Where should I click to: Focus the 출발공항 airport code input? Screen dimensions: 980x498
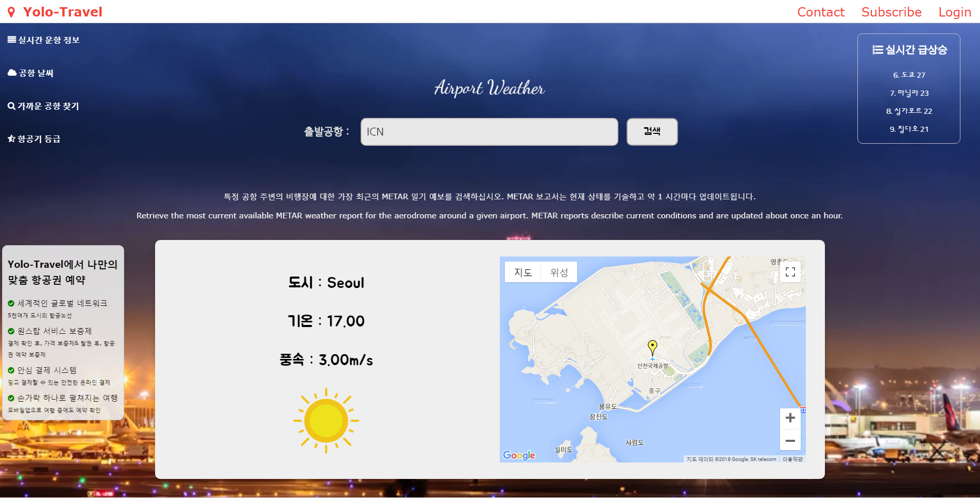(489, 132)
